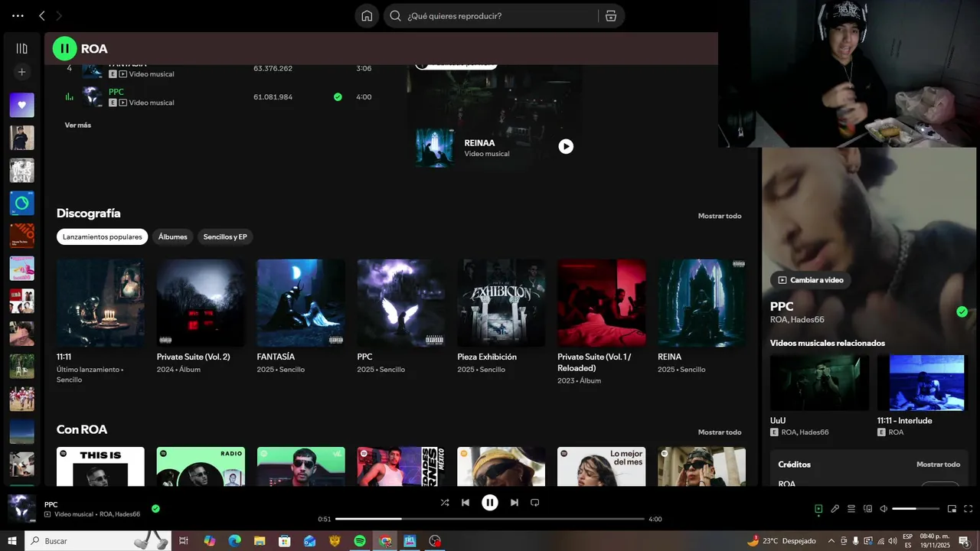Open '11:11 - Interlude' related video
This screenshot has width=980, height=551.
(926, 383)
